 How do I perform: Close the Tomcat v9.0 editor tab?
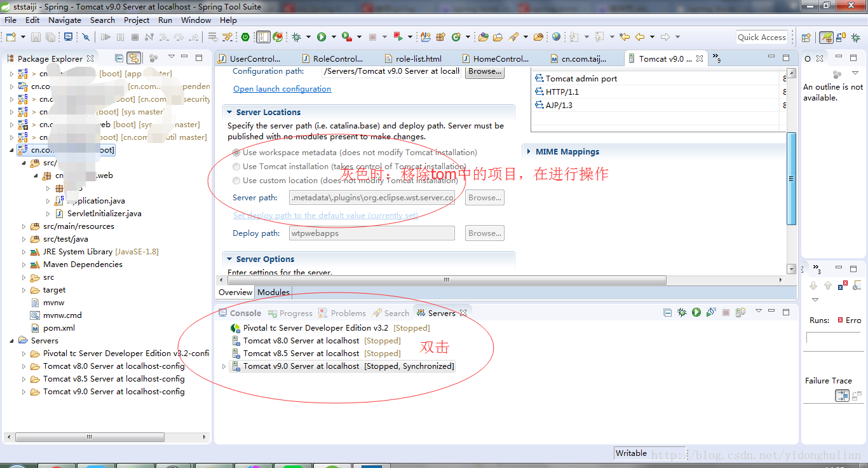700,59
